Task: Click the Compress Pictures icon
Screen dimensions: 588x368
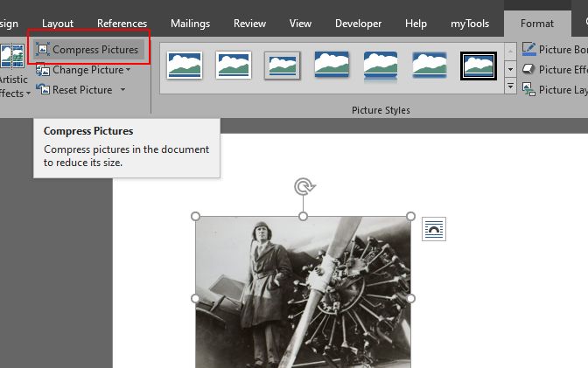Action: (x=43, y=50)
